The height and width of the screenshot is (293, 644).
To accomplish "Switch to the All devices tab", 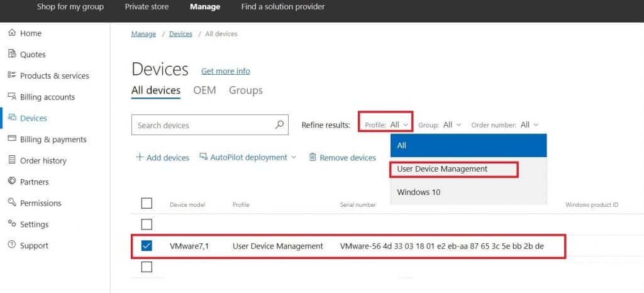I will coord(156,91).
